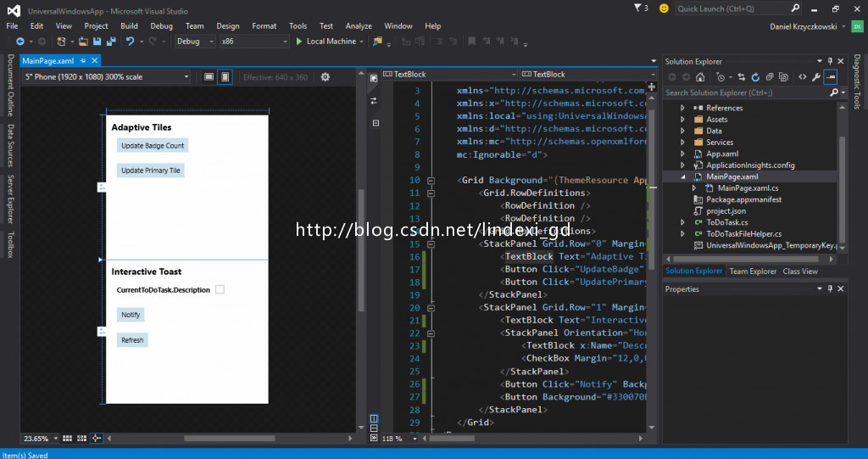The height and width of the screenshot is (459, 868).
Task: Click the Update Primary Tile button in the designer
Action: click(x=151, y=171)
